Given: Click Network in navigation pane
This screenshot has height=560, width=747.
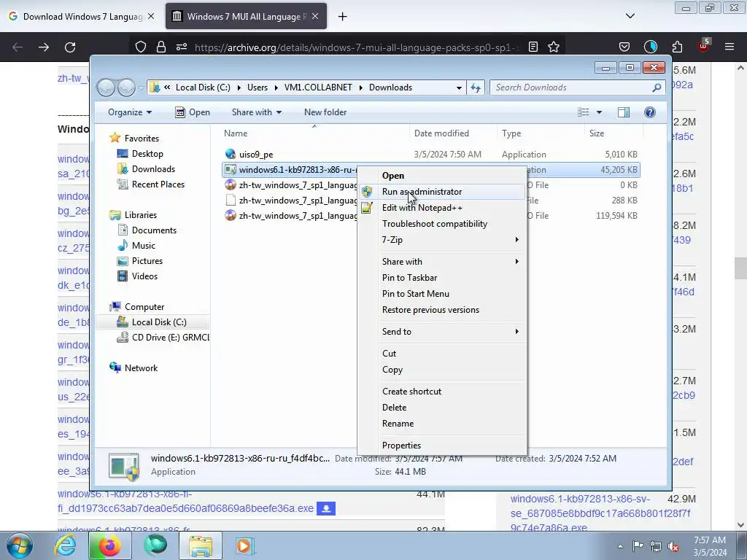Looking at the screenshot, I should point(141,368).
